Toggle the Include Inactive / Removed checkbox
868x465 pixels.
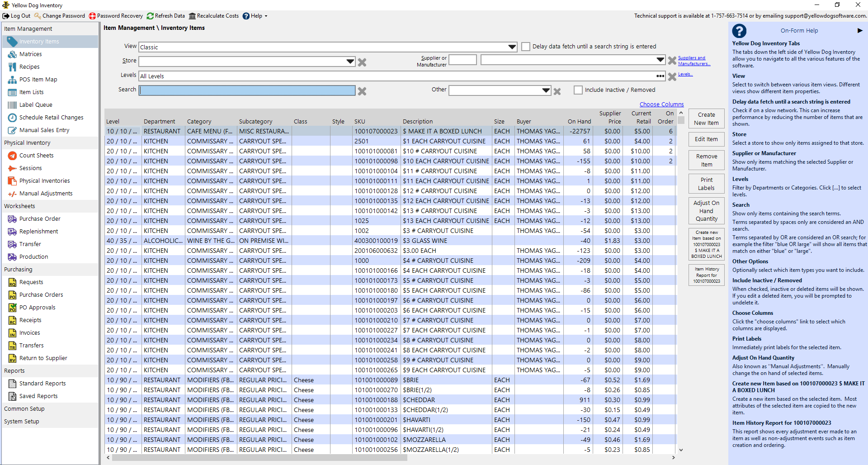point(578,90)
